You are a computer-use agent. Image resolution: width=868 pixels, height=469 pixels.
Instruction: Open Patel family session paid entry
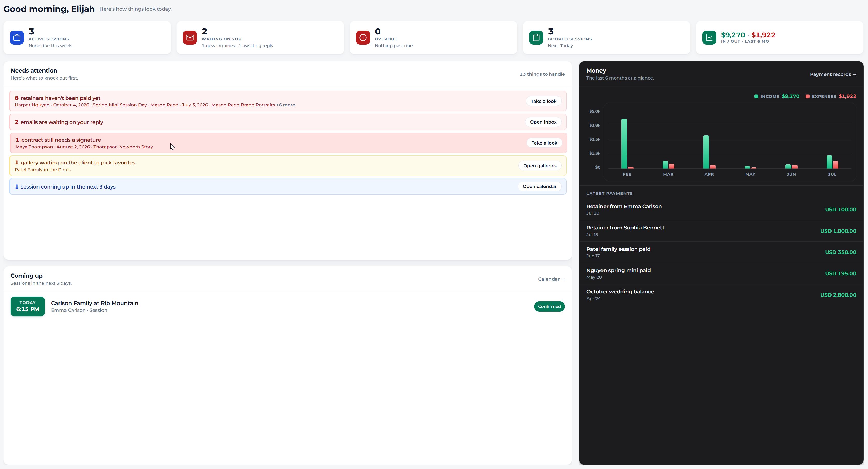[721, 252]
